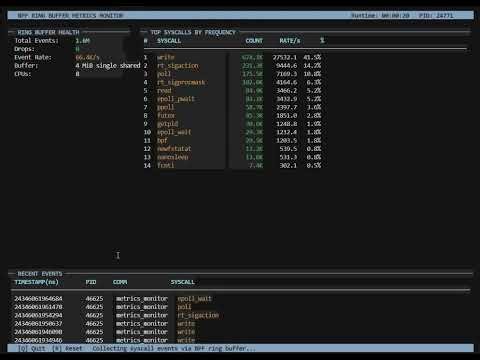Select the rt_sigaction entry in recent events
The height and width of the screenshot is (360, 480).
pyautogui.click(x=198, y=315)
